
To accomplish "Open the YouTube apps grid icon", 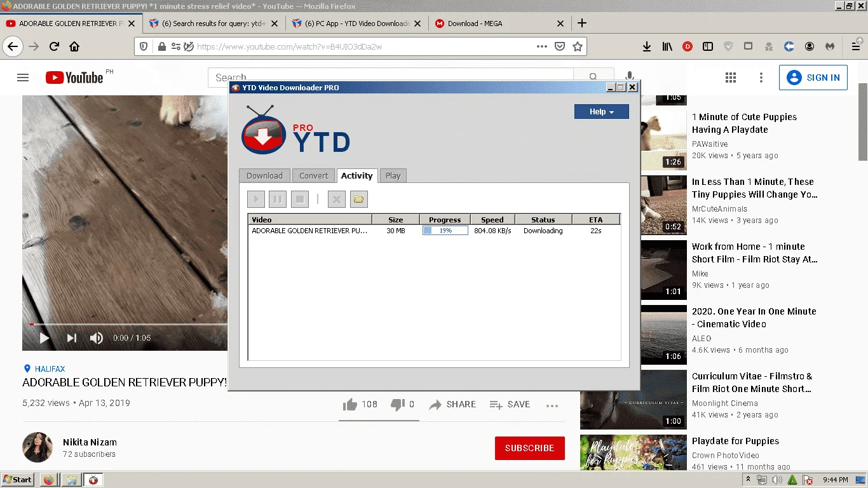I will click(x=731, y=78).
